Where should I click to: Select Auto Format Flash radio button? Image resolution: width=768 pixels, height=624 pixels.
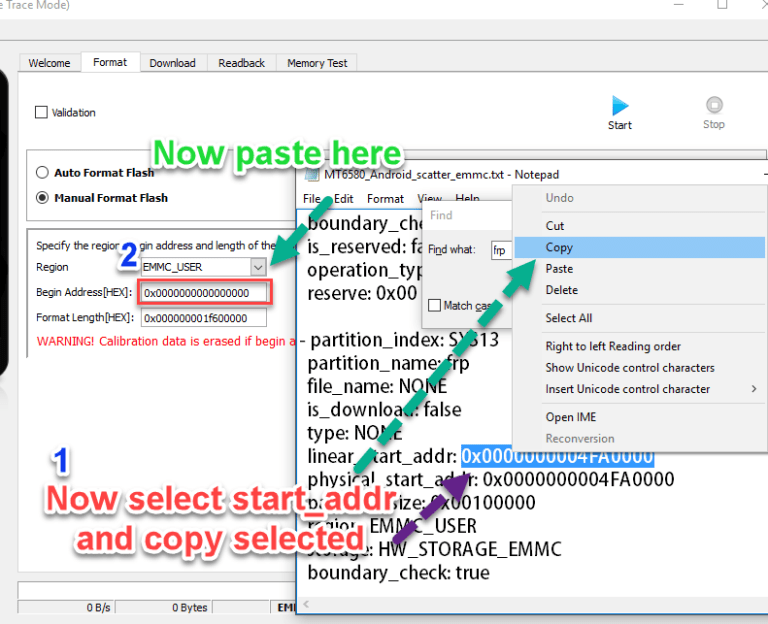(x=42, y=172)
